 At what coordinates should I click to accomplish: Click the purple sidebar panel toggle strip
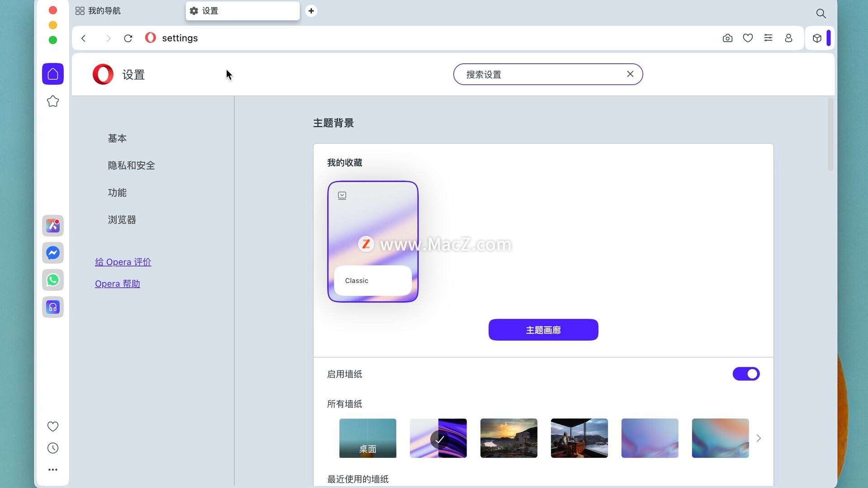(x=829, y=38)
